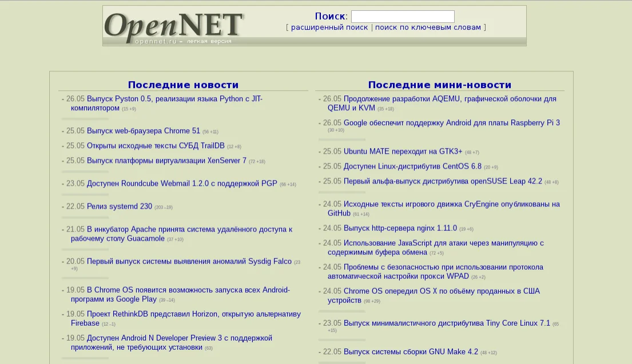This screenshot has width=632, height=364.
Task: Open openSUSE Leap 42.2 alpha news
Action: (x=443, y=181)
